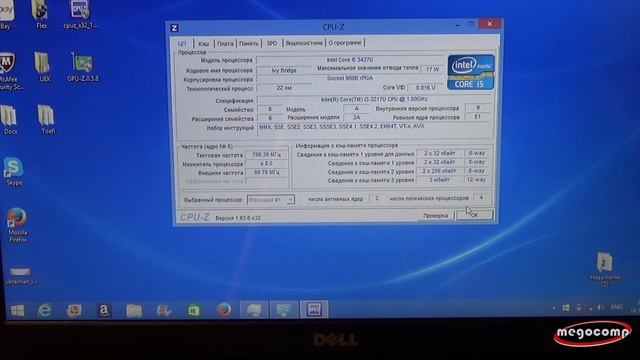Image resolution: width=640 pixels, height=360 pixels.
Task: Click the ENG language indicator
Action: pos(616,307)
